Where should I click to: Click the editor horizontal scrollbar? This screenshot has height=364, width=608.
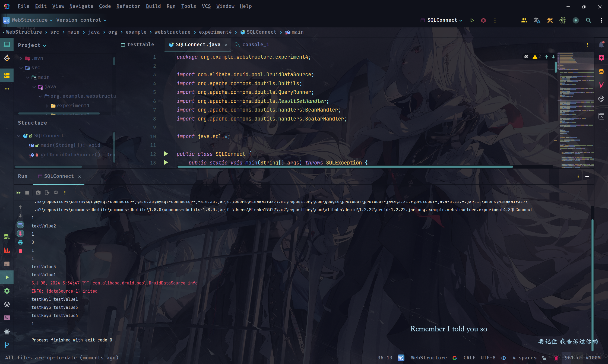[x=345, y=167]
